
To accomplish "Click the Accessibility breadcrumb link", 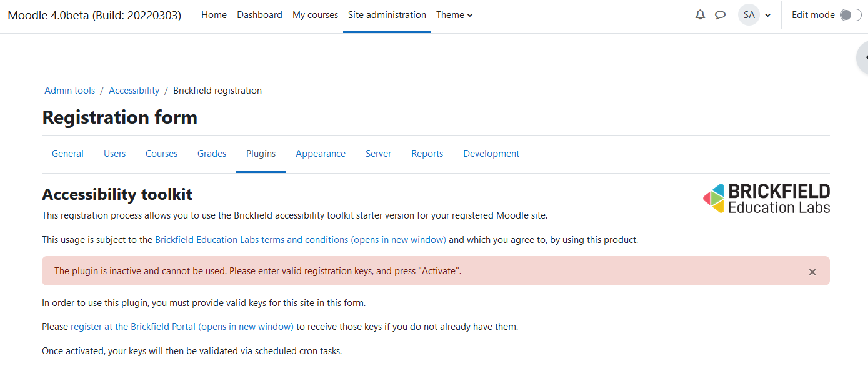I will pyautogui.click(x=134, y=91).
